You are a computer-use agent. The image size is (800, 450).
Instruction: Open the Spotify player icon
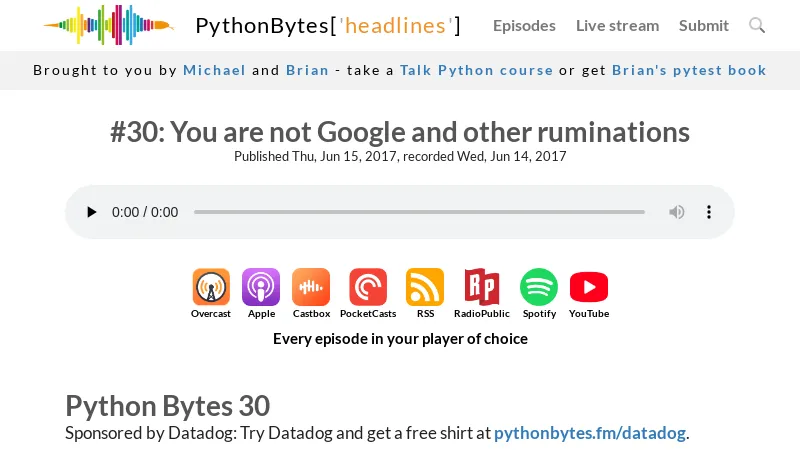(x=539, y=288)
